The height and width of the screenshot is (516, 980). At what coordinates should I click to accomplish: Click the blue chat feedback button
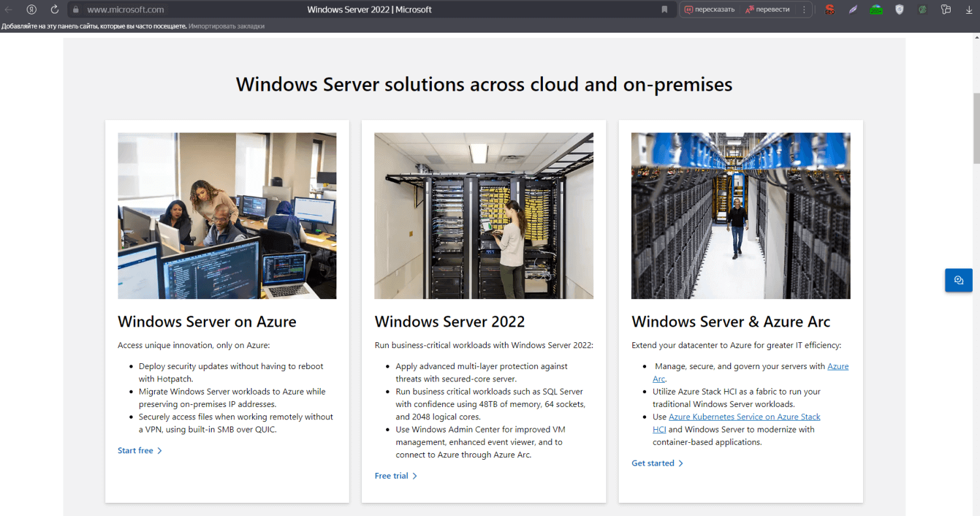(958, 280)
